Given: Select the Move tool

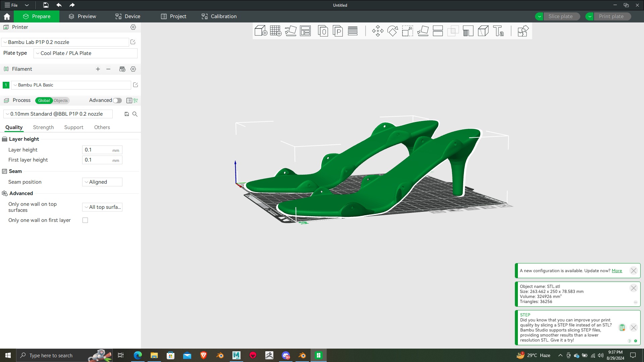Looking at the screenshot, I should (x=378, y=31).
